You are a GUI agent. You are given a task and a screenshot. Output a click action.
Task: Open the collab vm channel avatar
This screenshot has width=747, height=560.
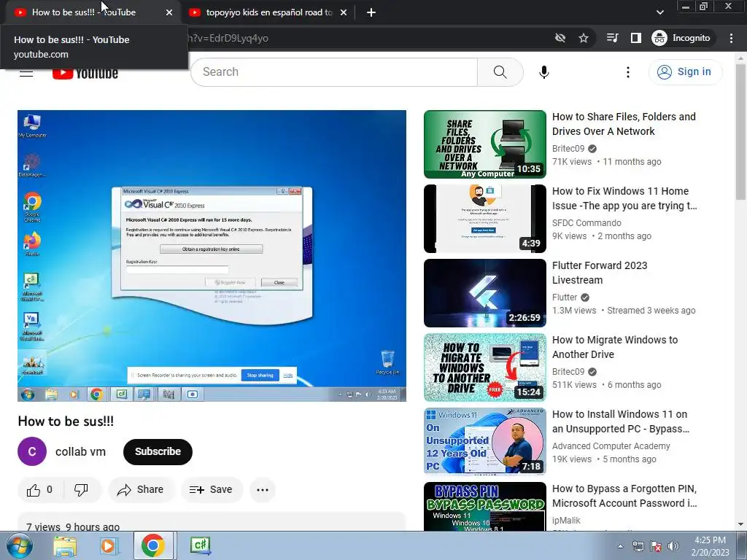point(32,451)
